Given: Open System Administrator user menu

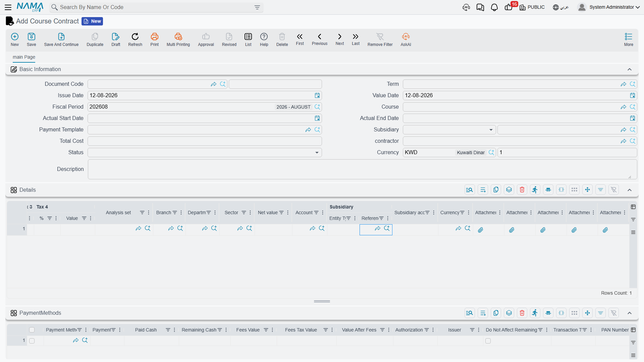Looking at the screenshot, I should 609,7.
